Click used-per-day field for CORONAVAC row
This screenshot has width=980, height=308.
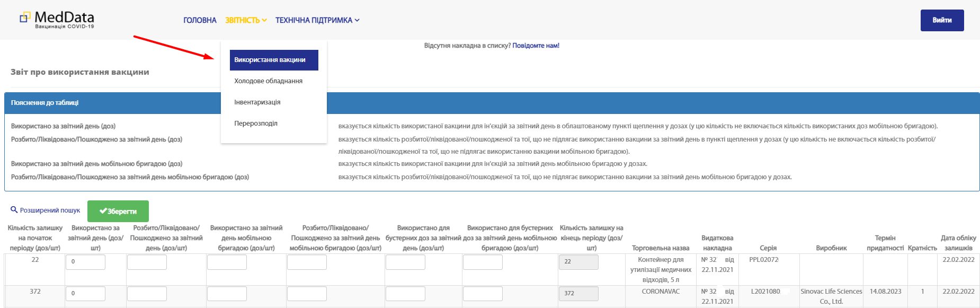coord(85,294)
